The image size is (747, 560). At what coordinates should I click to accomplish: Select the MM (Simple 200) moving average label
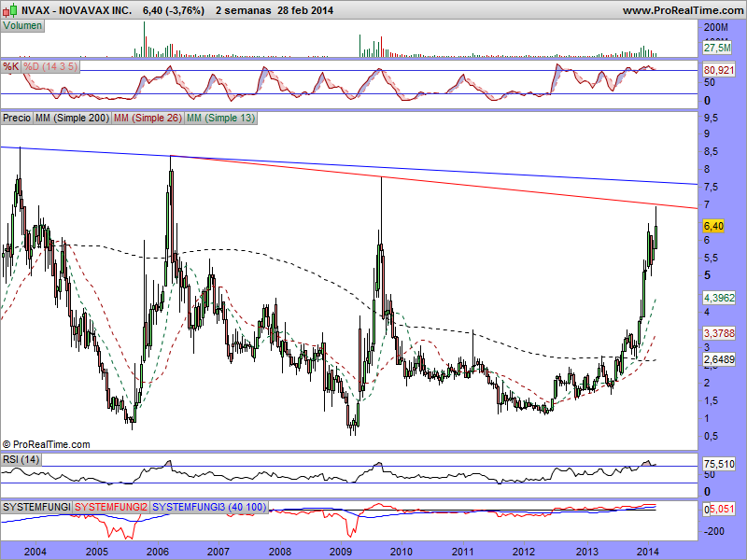(72, 118)
